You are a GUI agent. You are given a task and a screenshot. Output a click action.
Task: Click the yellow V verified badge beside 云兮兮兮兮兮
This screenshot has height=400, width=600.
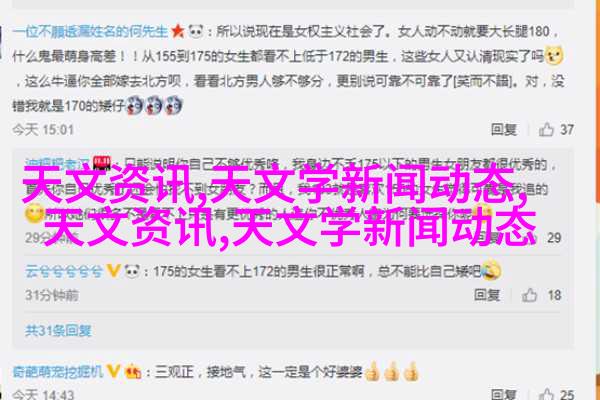pos(113,271)
